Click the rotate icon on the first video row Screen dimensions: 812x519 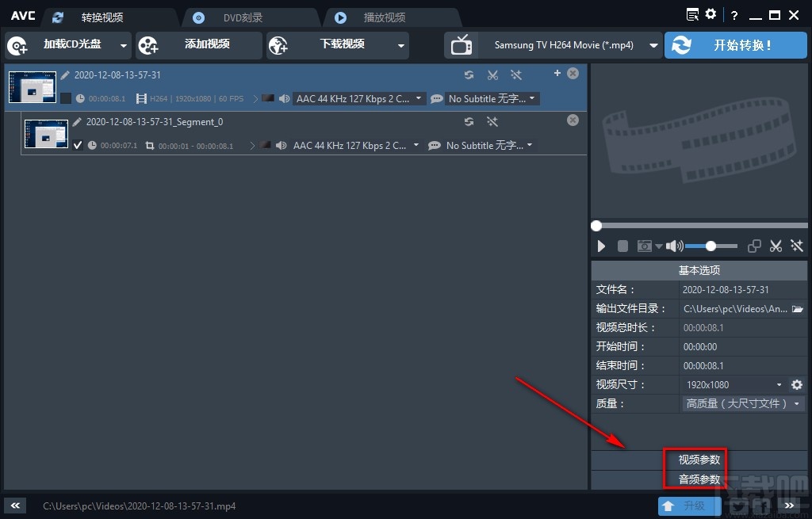click(469, 74)
